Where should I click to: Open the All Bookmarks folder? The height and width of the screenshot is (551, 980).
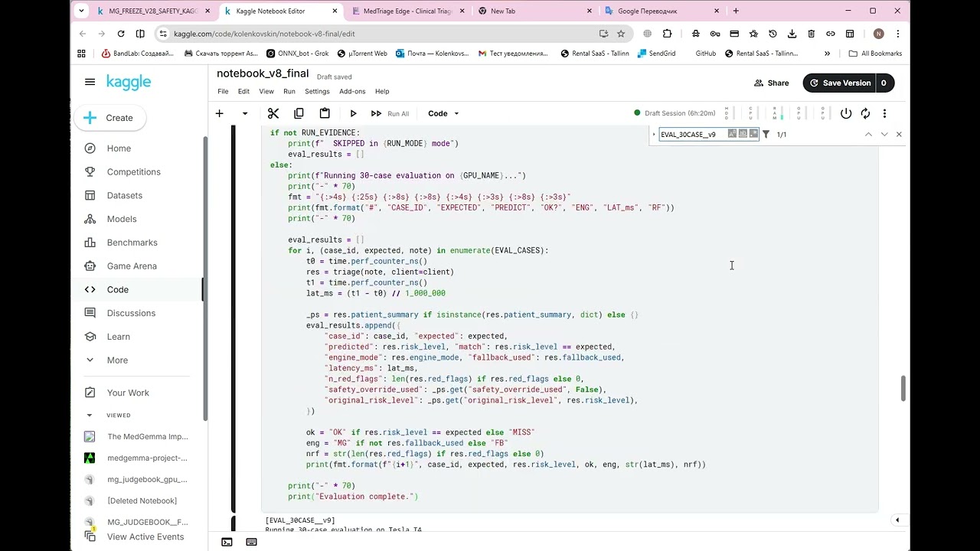(875, 54)
